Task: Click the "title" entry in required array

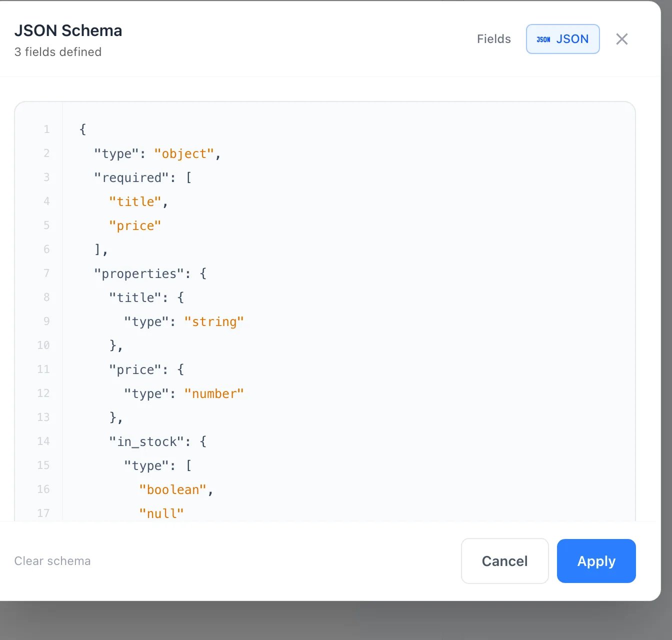Action: (135, 201)
